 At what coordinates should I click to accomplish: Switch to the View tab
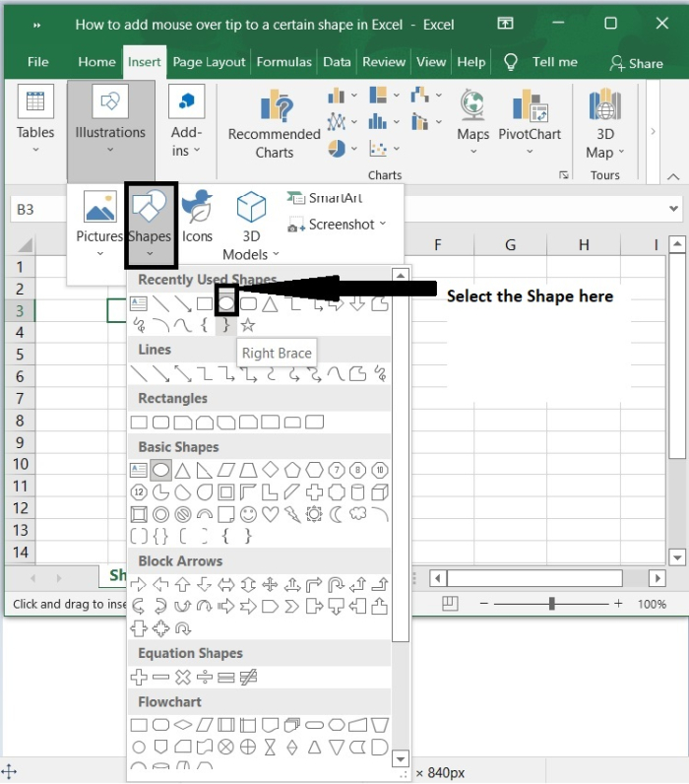(431, 62)
